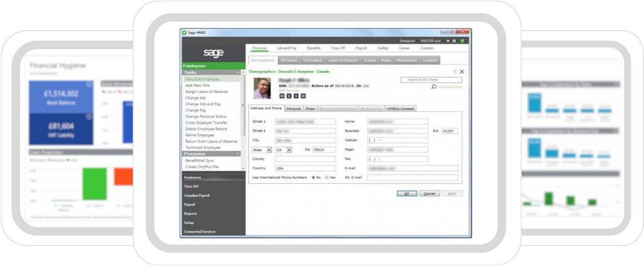644x266 pixels.
Task: Switch to the Job and Pay tab
Action: [287, 48]
